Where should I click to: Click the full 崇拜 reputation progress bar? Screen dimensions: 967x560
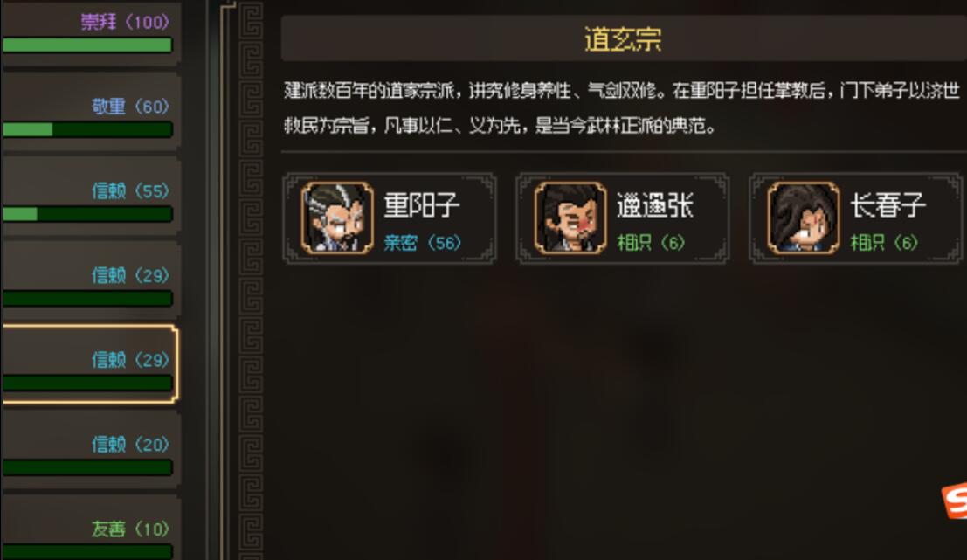tap(87, 45)
